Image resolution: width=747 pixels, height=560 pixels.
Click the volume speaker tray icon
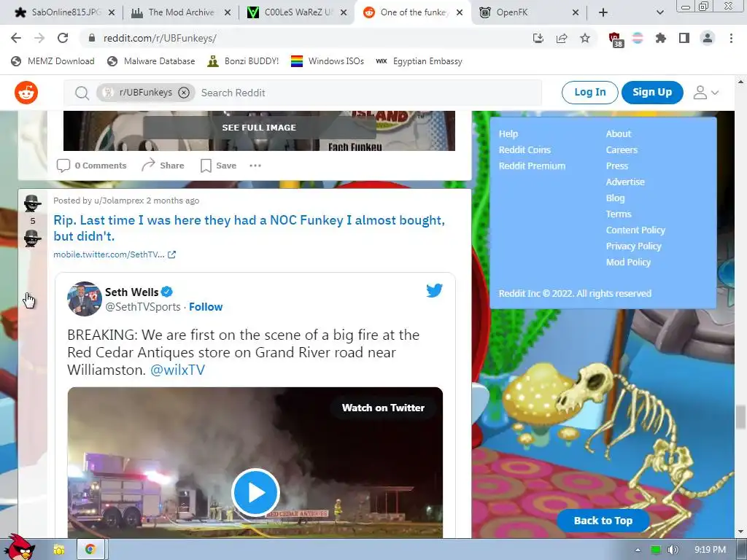(x=673, y=550)
